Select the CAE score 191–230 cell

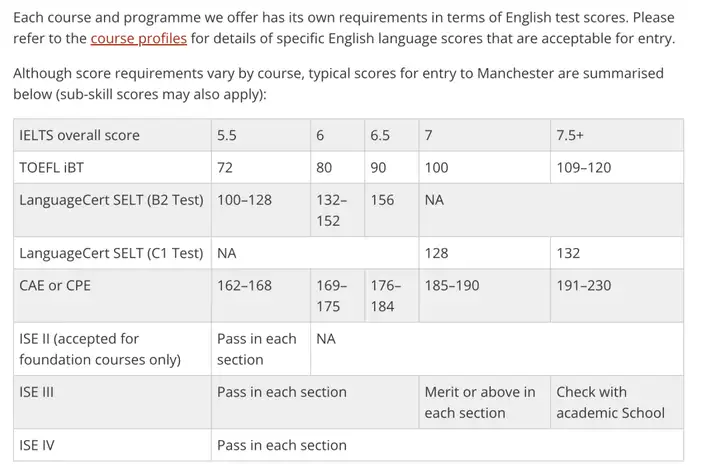617,295
